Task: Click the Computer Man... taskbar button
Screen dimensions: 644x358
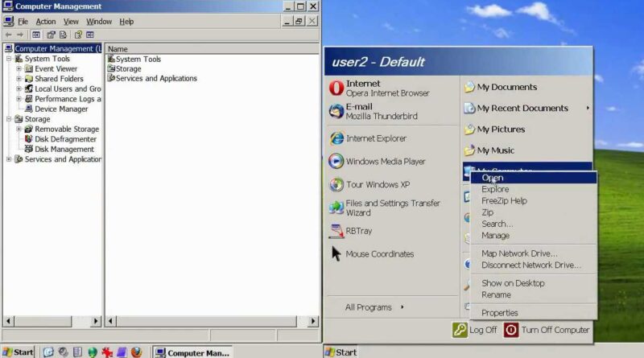Action: pyautogui.click(x=193, y=352)
